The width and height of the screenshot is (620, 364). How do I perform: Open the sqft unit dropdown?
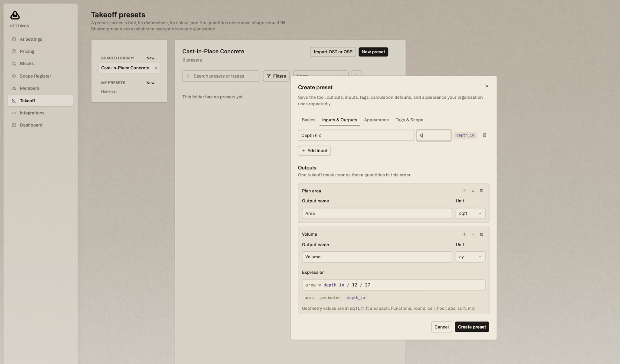pyautogui.click(x=470, y=213)
